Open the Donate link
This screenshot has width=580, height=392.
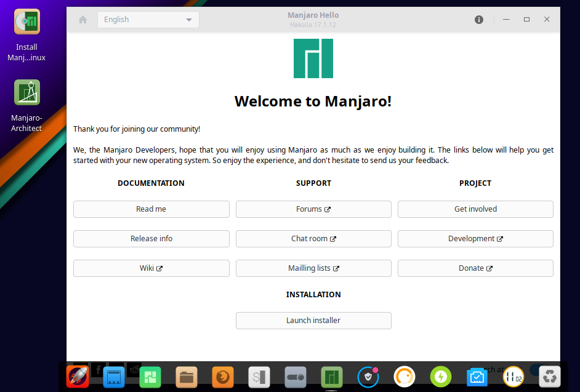475,268
